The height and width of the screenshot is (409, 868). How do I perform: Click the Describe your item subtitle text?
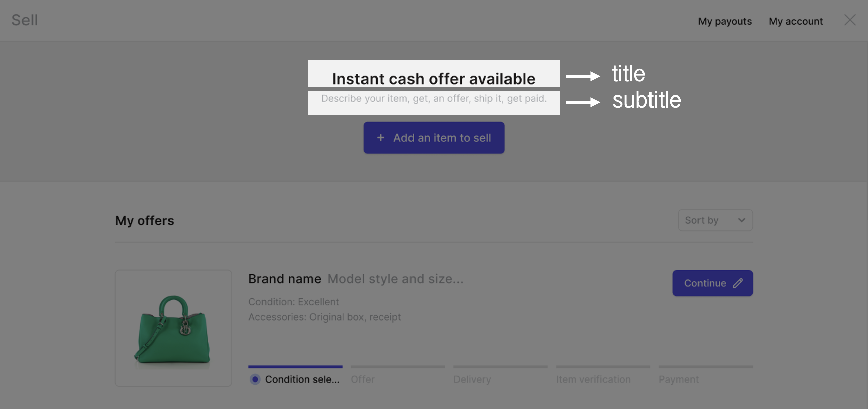click(434, 98)
